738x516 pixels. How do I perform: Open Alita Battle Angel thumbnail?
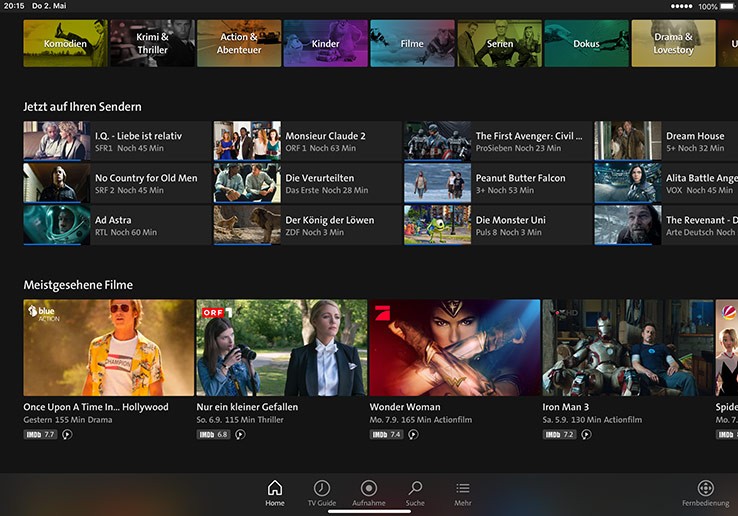coord(628,183)
